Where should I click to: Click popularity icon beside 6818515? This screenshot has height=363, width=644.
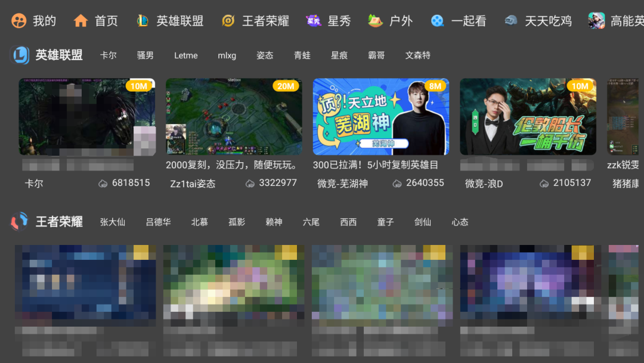click(103, 184)
